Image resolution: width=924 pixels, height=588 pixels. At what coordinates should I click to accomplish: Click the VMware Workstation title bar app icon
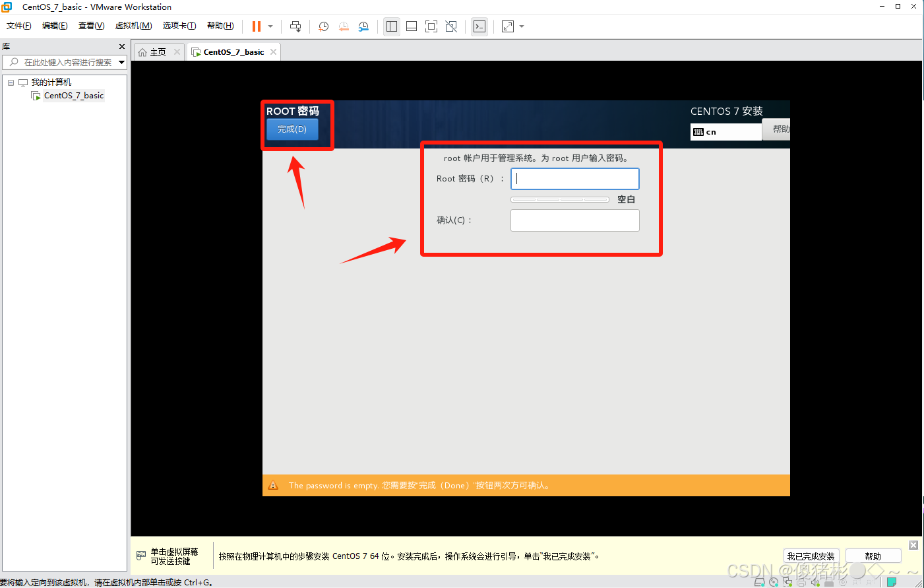(x=7, y=7)
